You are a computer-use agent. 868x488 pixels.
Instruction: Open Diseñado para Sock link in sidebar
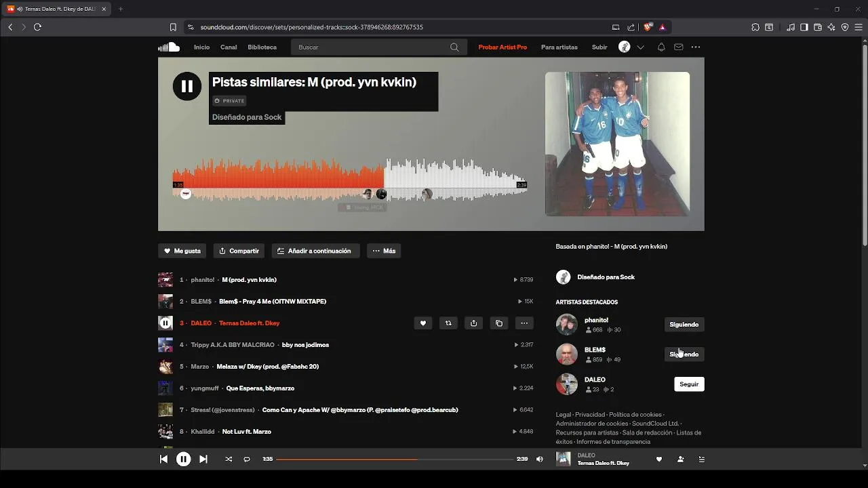coord(606,277)
